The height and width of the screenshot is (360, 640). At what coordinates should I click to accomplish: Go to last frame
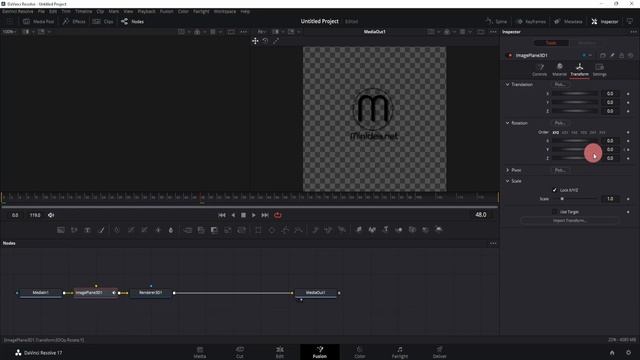pos(265,215)
